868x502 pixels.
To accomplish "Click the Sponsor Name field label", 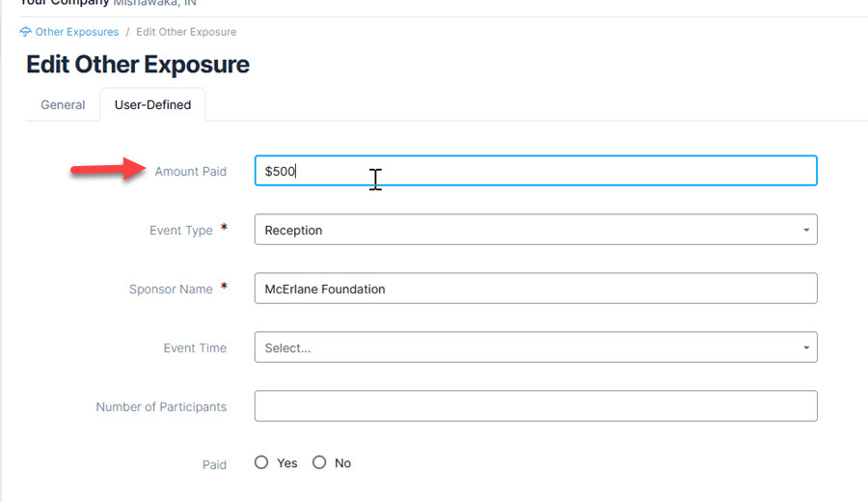I will [x=171, y=290].
